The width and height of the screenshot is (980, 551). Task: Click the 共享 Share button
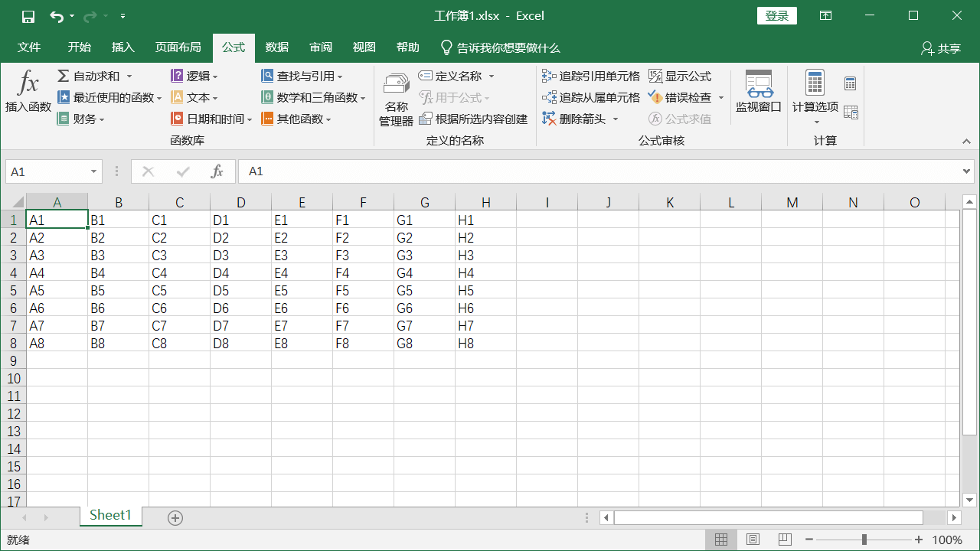point(941,48)
